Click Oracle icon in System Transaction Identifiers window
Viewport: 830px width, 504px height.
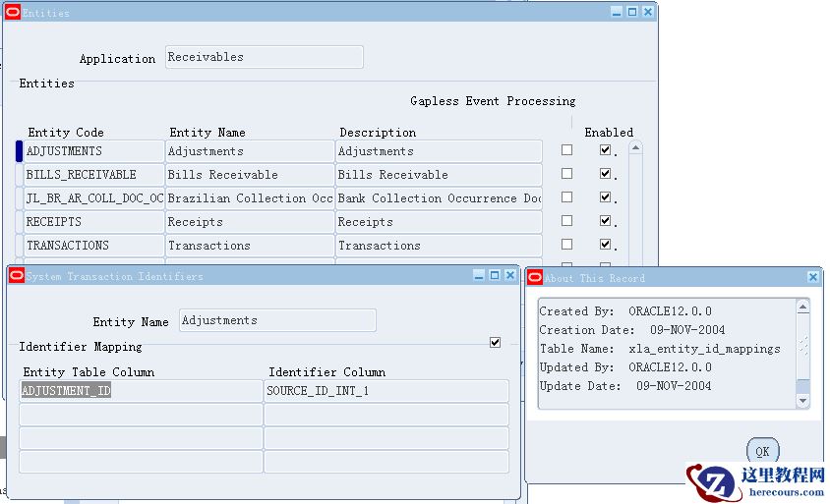[x=16, y=276]
